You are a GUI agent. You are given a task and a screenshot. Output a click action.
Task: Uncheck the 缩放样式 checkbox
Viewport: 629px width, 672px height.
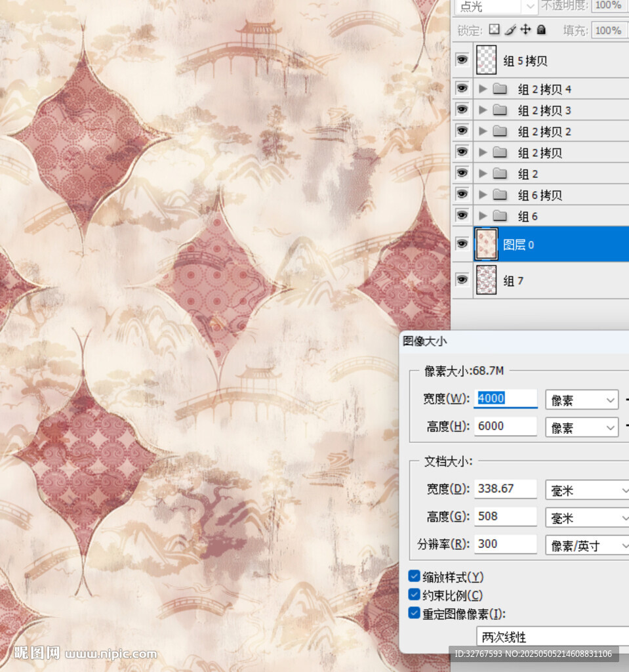tap(414, 576)
